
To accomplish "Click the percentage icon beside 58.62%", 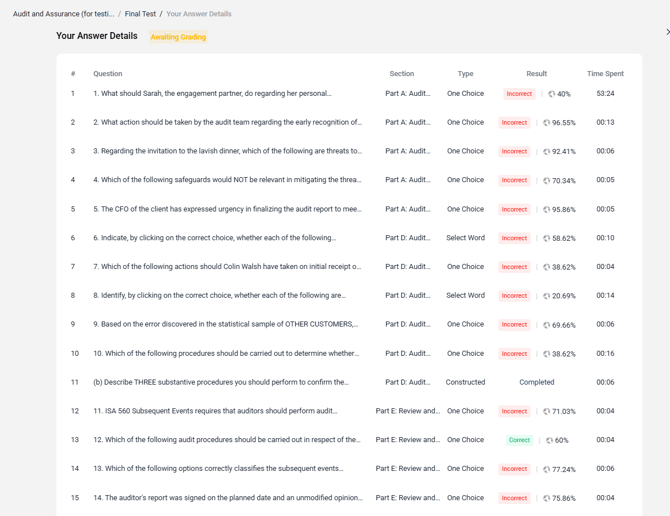I will [546, 238].
